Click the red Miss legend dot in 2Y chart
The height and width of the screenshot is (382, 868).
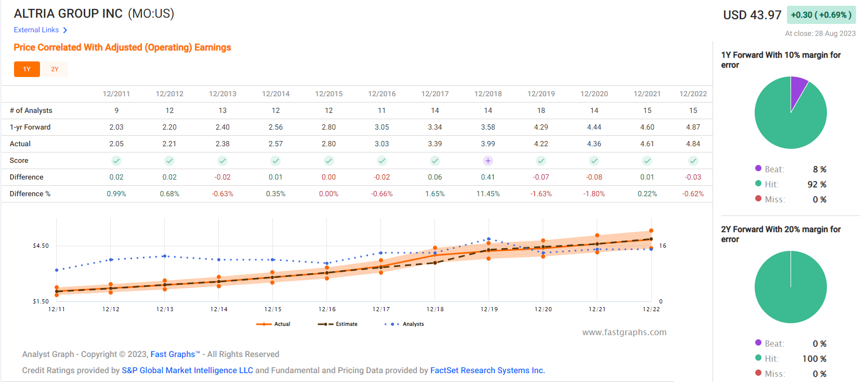(x=758, y=373)
